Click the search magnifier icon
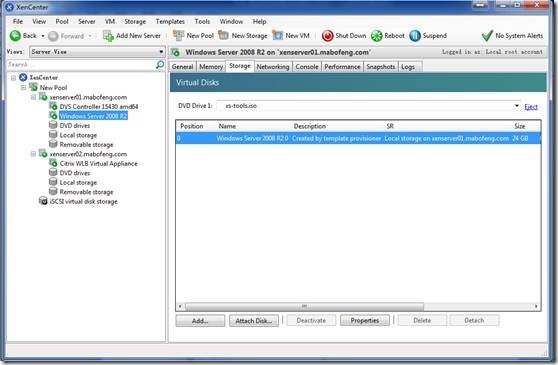This screenshot has width=558, height=365. (x=160, y=64)
